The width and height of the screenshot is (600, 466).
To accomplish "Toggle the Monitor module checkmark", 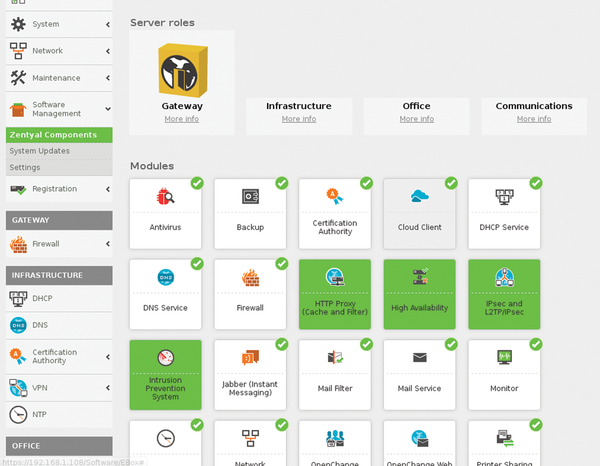I will coord(536,344).
